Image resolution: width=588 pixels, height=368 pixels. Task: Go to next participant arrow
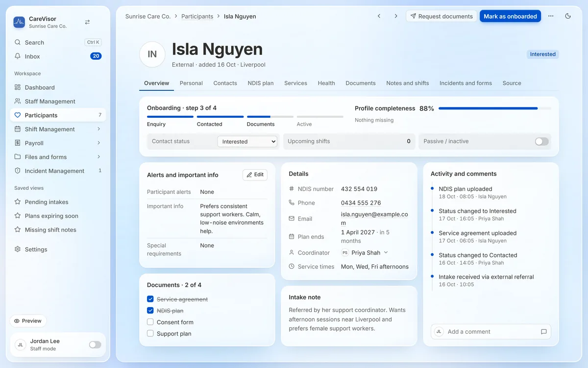click(396, 16)
